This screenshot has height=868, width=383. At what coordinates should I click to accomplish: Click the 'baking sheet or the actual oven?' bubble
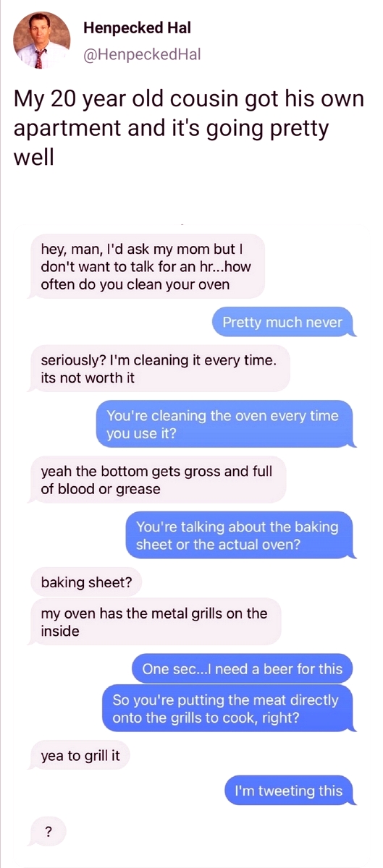[x=239, y=535]
